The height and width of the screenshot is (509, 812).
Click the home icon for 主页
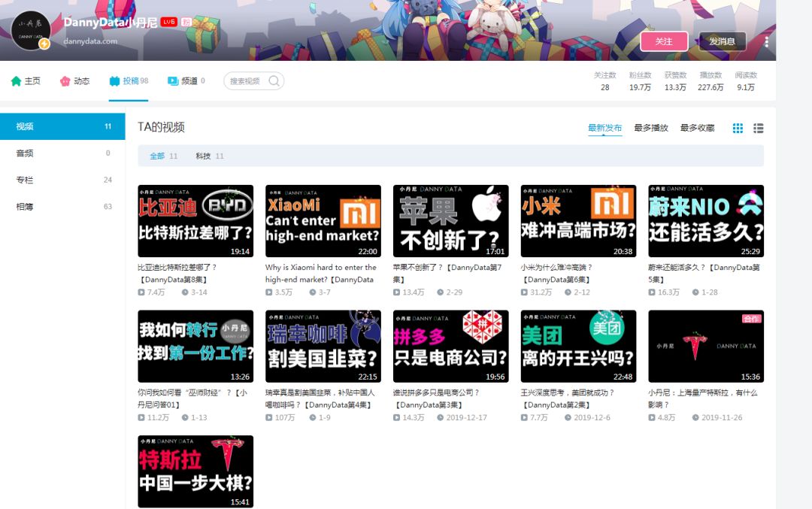click(16, 80)
